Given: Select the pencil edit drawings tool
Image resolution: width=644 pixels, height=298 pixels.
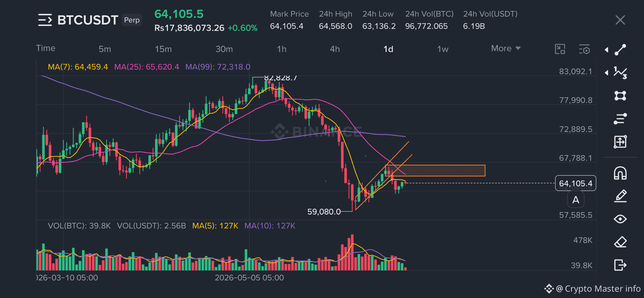Looking at the screenshot, I should [620, 196].
